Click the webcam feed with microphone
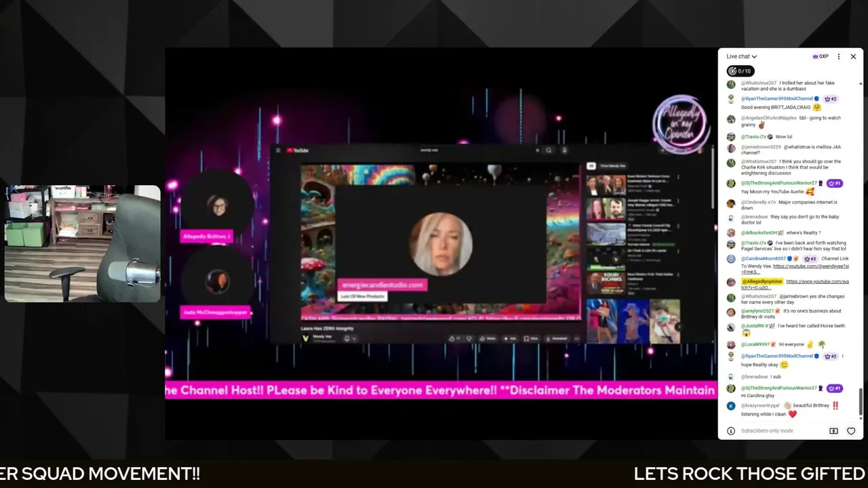The height and width of the screenshot is (488, 868). [83, 243]
